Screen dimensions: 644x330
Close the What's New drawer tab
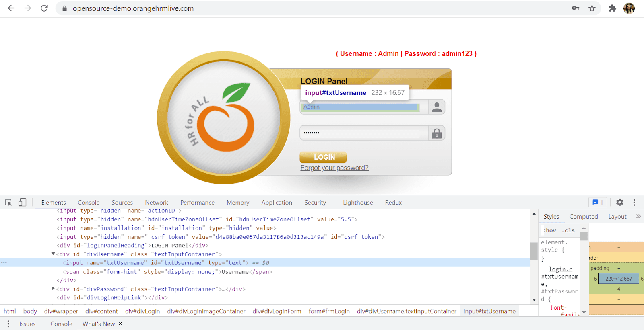pyautogui.click(x=120, y=324)
